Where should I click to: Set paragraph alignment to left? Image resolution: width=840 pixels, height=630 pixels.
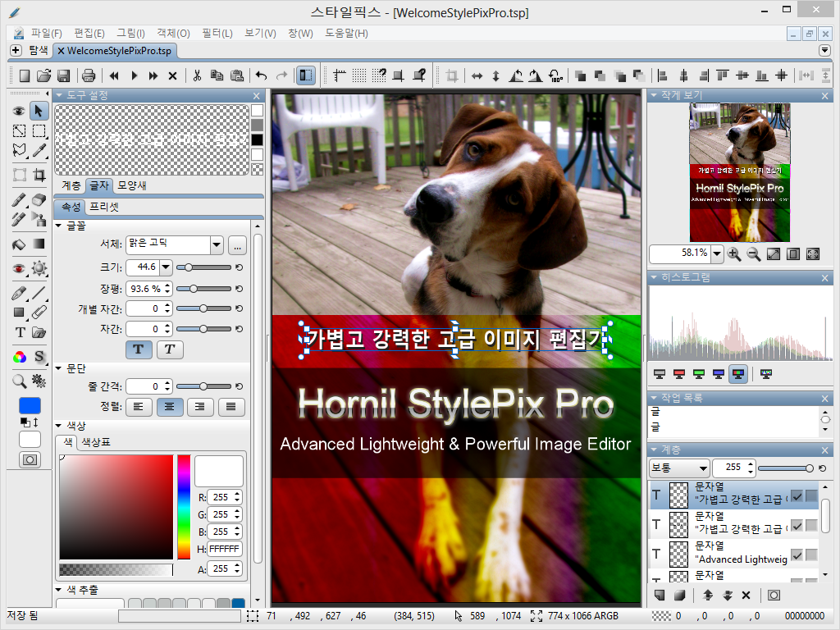139,407
